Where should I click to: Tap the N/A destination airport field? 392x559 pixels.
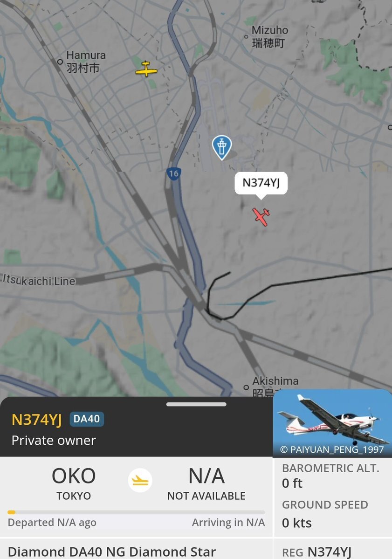tap(206, 483)
